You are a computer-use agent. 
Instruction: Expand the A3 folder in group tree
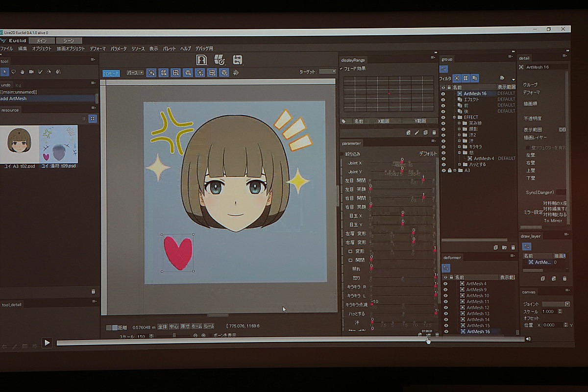455,171
